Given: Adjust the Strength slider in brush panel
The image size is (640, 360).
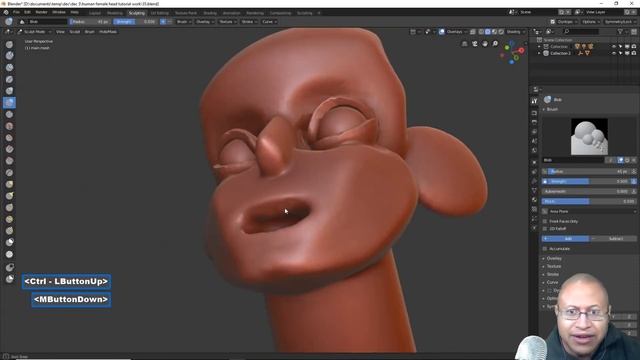Looking at the screenshot, I should pos(586,181).
